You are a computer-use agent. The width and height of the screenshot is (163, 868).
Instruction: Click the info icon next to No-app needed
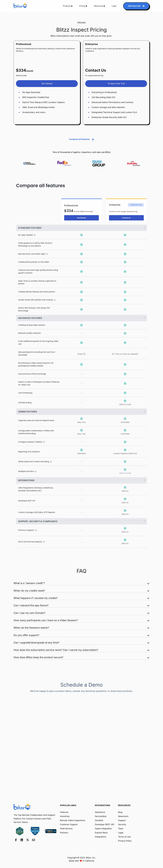click(x=35, y=235)
